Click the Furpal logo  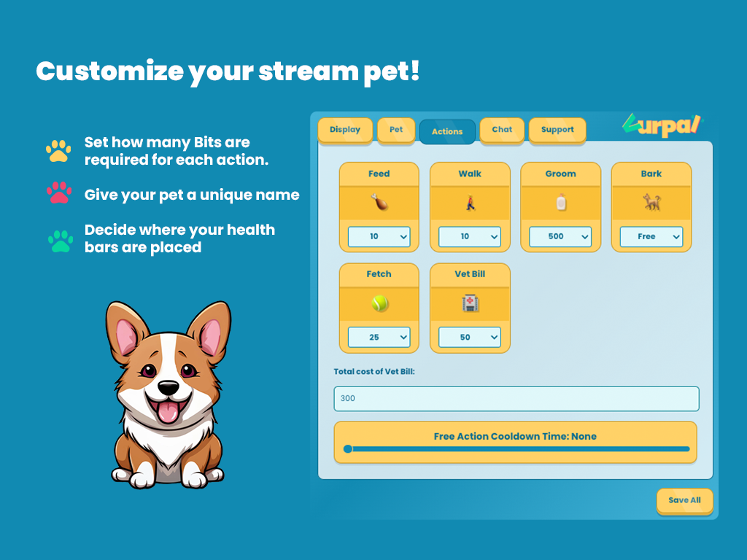point(662,125)
